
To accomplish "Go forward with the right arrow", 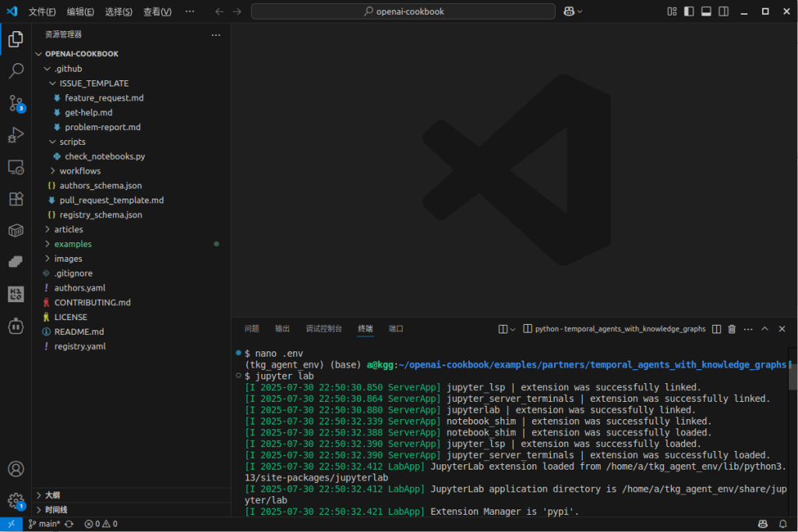I will click(237, 11).
